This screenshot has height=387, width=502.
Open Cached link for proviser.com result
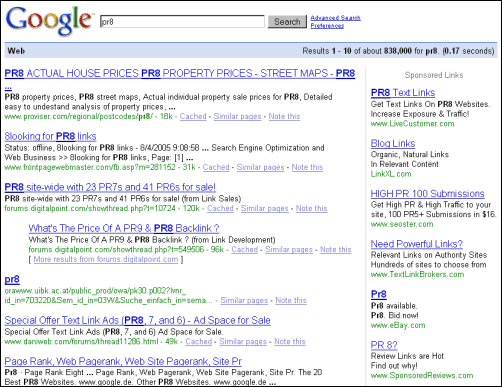click(x=193, y=116)
